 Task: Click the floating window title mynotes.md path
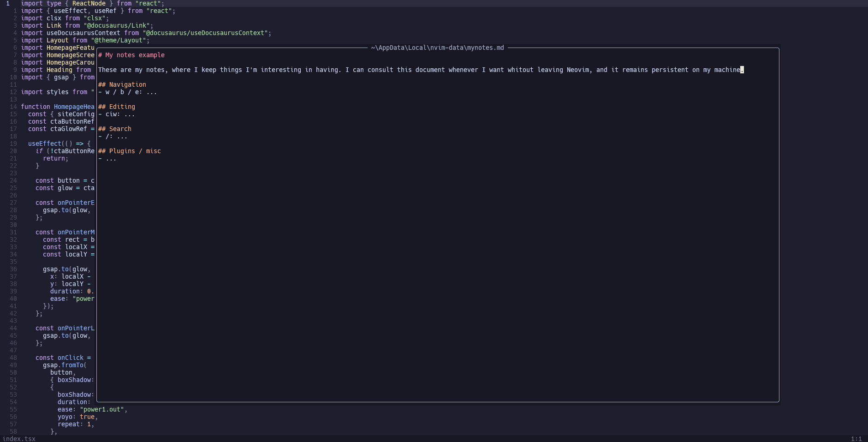437,48
